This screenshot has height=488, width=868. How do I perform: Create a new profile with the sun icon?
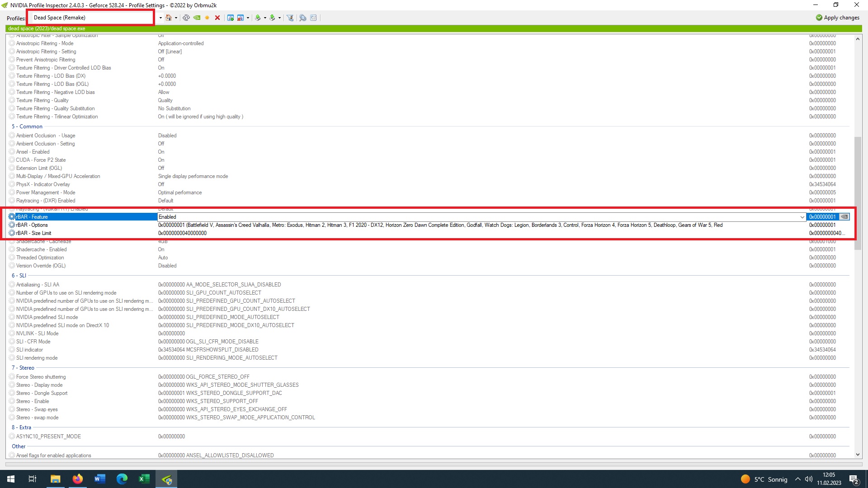coord(207,18)
